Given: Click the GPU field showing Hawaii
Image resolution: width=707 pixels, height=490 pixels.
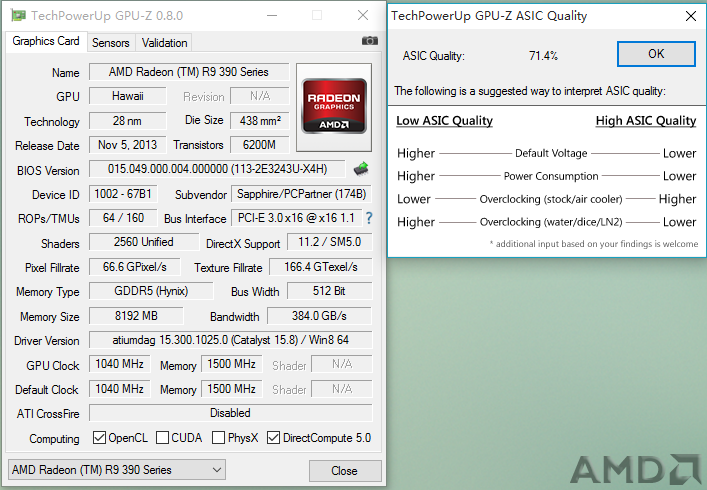Looking at the screenshot, I should (x=128, y=96).
